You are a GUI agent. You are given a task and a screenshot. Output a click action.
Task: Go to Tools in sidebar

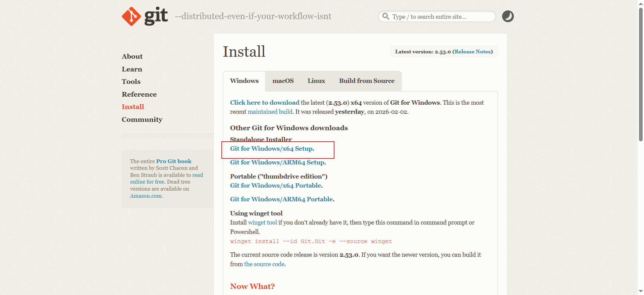click(131, 82)
